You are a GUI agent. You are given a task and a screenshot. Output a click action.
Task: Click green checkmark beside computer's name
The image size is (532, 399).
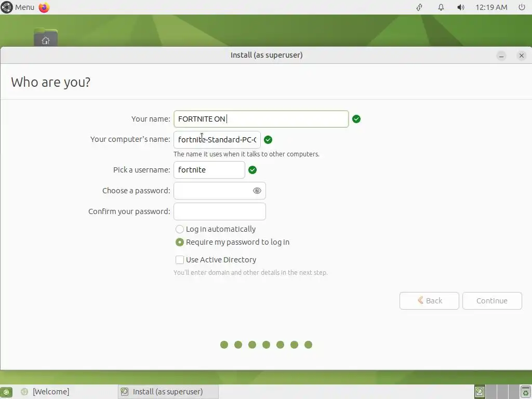pos(268,140)
